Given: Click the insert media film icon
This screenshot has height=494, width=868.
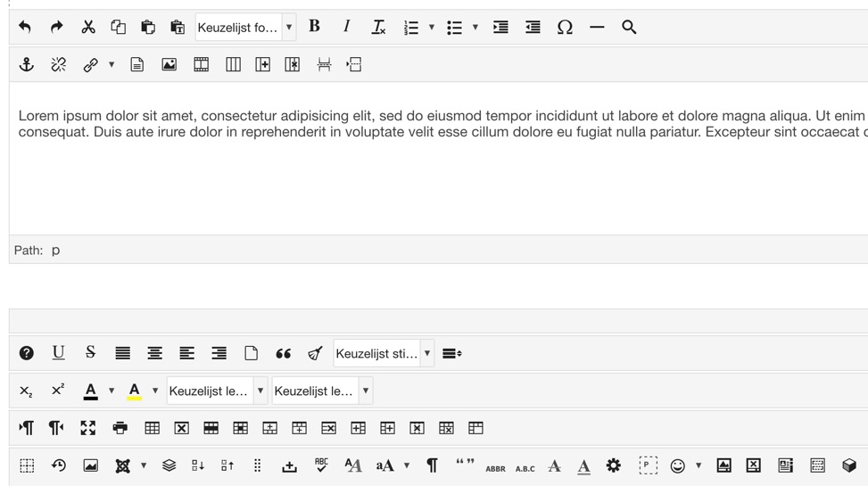Looking at the screenshot, I should tap(201, 65).
